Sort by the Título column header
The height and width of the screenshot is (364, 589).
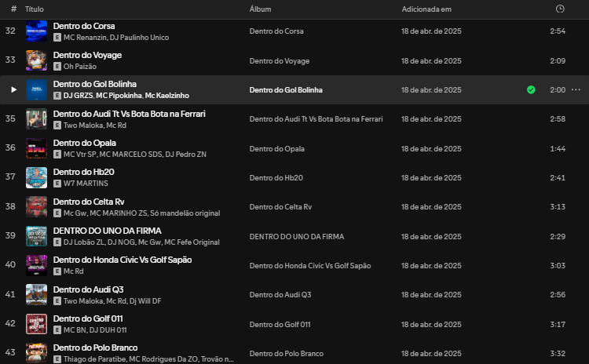click(35, 9)
